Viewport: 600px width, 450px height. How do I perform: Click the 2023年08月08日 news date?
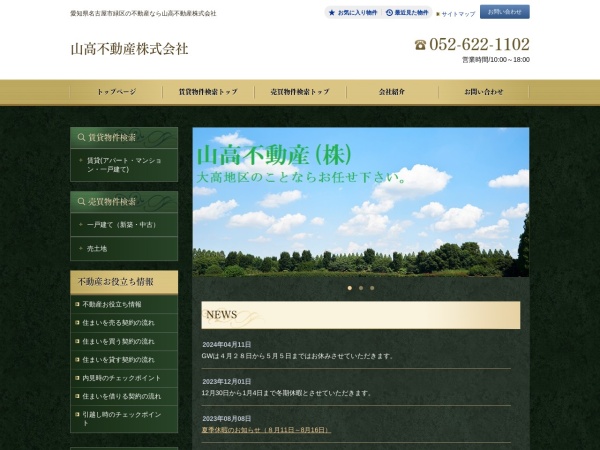click(x=227, y=419)
